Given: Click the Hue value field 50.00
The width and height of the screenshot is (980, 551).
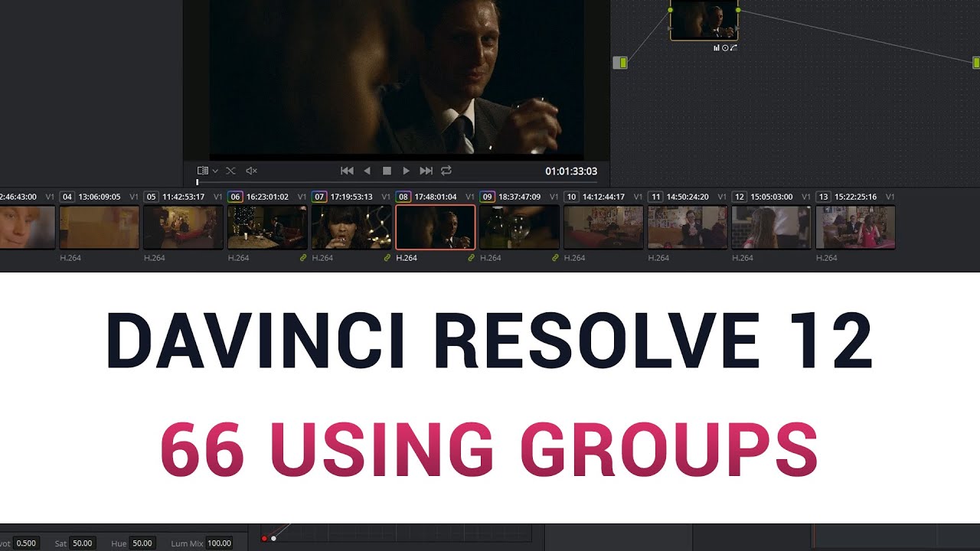Looking at the screenshot, I should click(142, 543).
